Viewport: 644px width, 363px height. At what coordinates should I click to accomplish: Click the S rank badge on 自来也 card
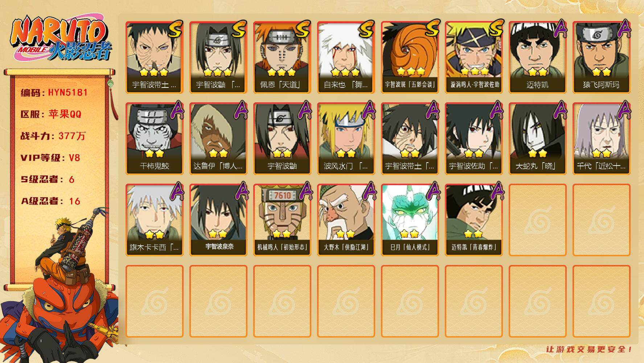point(367,28)
